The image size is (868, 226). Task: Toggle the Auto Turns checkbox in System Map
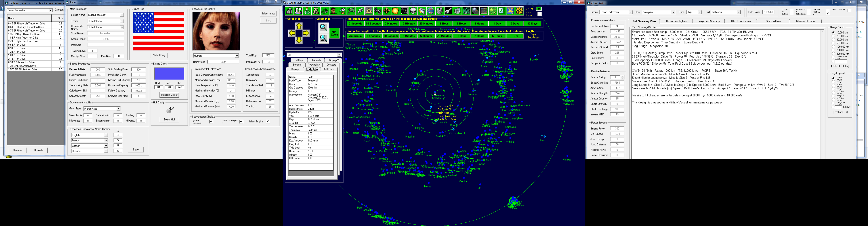[539, 14]
